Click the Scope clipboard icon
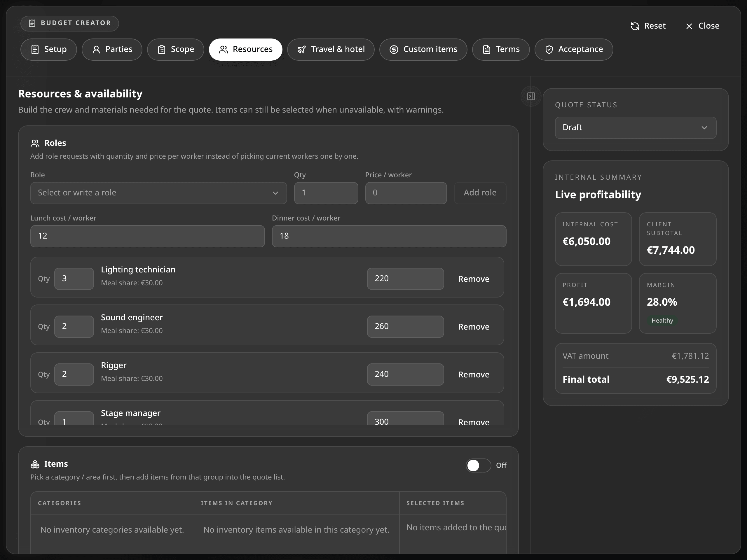 point(162,50)
